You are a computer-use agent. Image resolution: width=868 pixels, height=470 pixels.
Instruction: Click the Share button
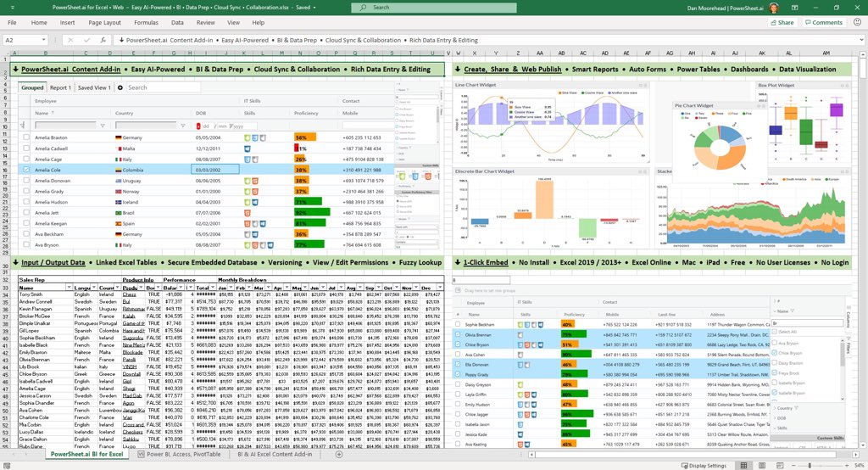point(782,22)
